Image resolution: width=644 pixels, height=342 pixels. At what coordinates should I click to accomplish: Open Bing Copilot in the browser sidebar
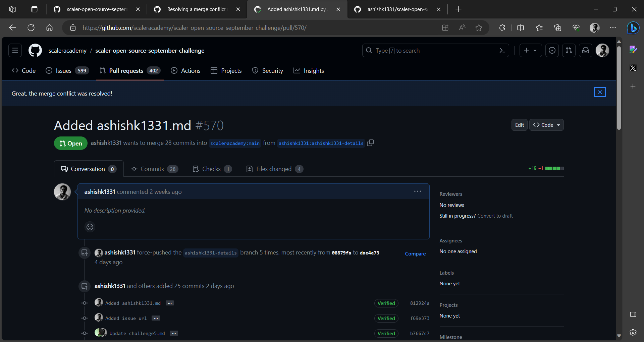tap(633, 28)
